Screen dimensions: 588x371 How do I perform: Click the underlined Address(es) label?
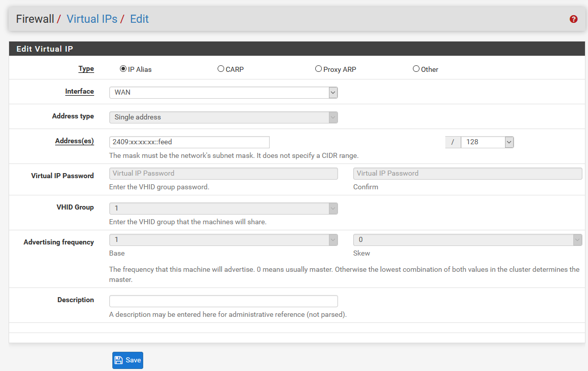click(74, 141)
